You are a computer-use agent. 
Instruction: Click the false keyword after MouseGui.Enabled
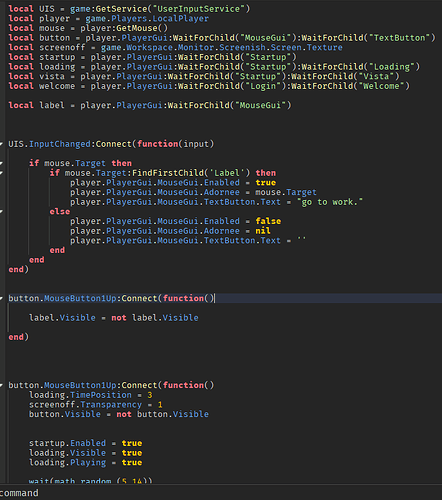pyautogui.click(x=268, y=221)
